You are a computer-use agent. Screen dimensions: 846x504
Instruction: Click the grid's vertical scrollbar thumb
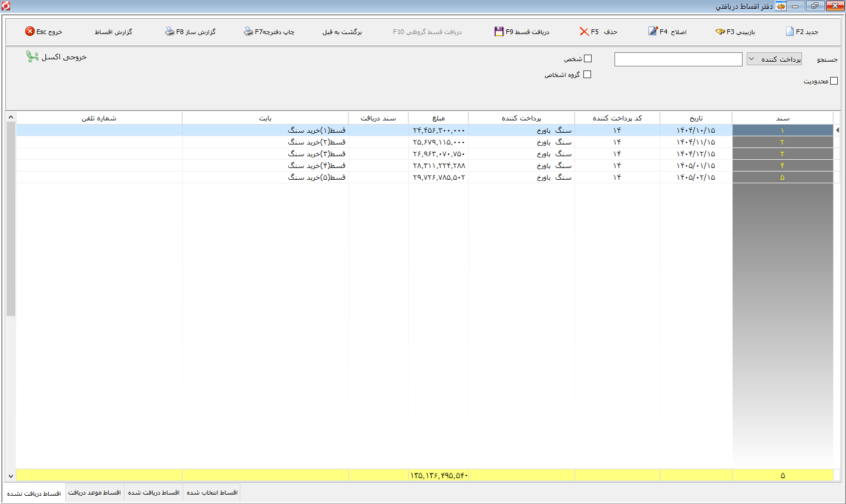pos(11,219)
